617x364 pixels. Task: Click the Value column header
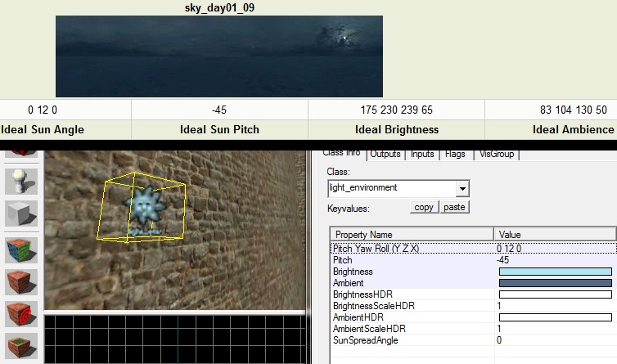tap(555, 235)
